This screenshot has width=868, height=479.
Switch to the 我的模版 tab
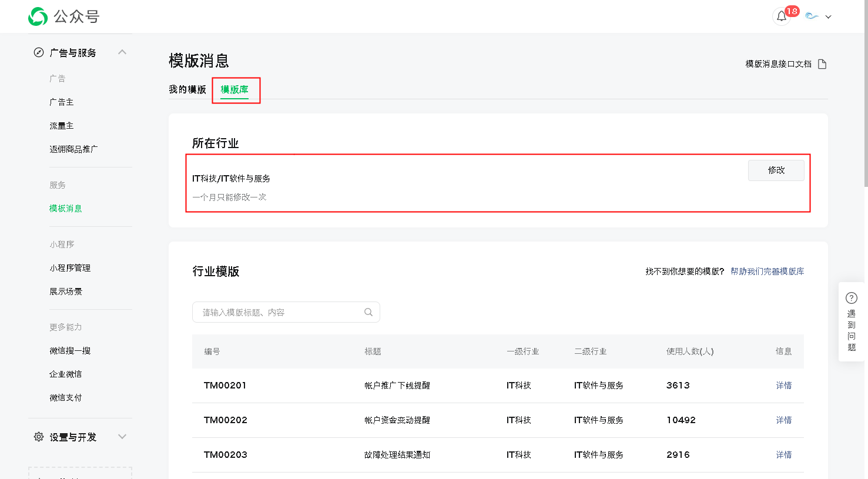187,89
